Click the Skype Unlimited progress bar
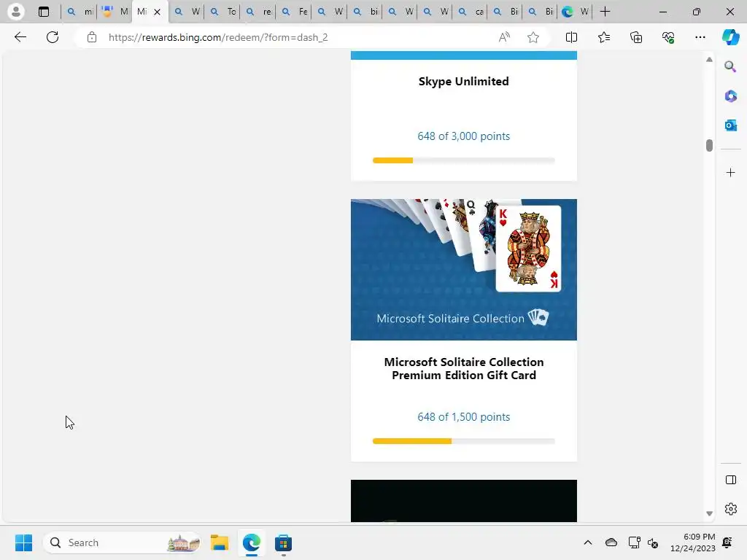Viewport: 747px width, 560px height. click(463, 160)
